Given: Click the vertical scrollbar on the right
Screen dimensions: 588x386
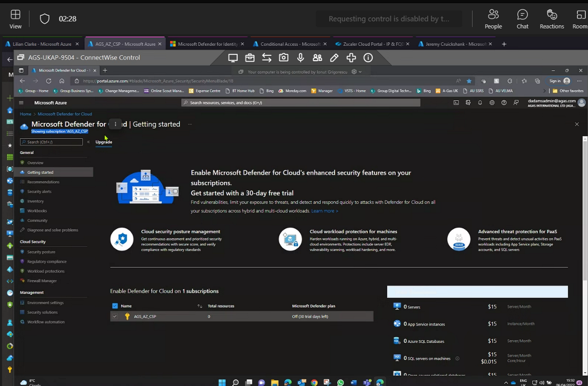Looking at the screenshot, I should pos(585,211).
